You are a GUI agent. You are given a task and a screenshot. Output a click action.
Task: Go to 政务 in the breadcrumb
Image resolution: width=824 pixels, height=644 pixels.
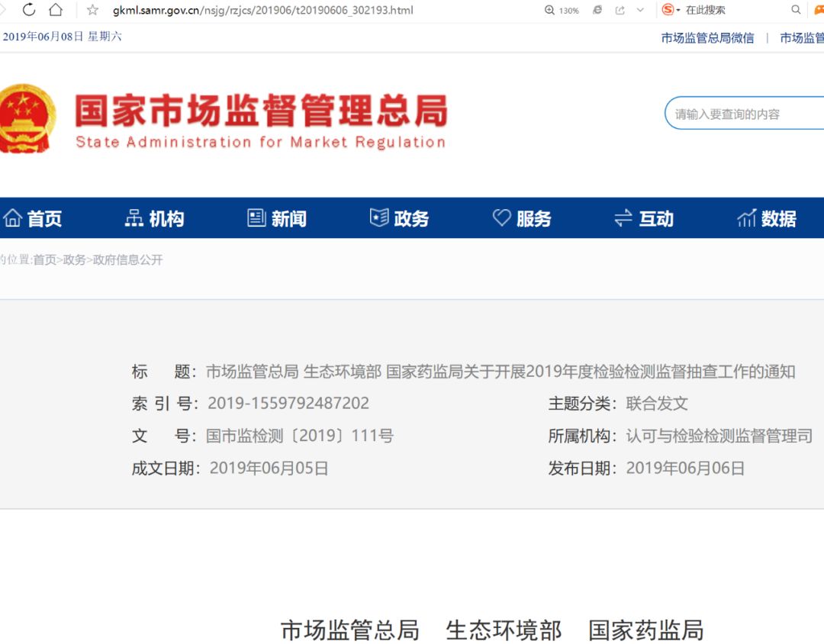74,259
